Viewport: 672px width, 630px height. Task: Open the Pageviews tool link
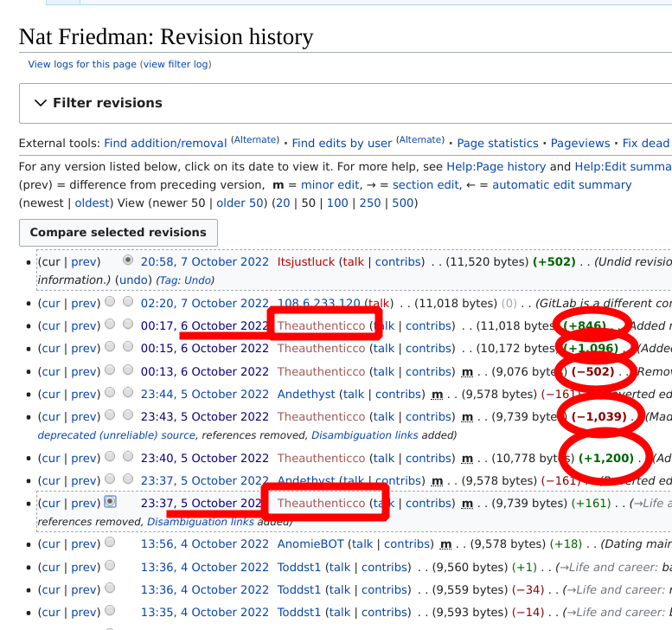tap(580, 144)
